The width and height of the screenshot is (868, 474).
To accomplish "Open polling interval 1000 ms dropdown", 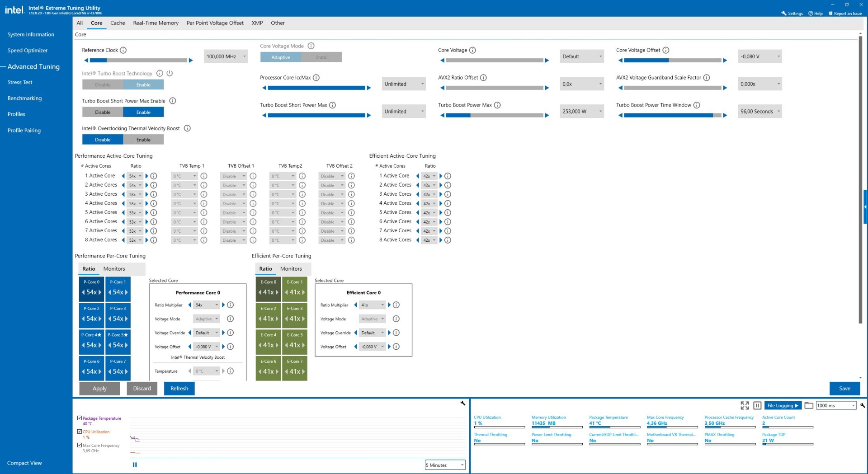I will [836, 405].
